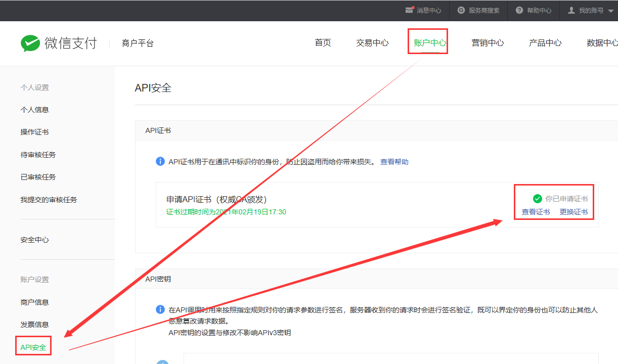The width and height of the screenshot is (618, 364).
Task: Switch to the 交易中心 tab
Action: click(x=372, y=43)
